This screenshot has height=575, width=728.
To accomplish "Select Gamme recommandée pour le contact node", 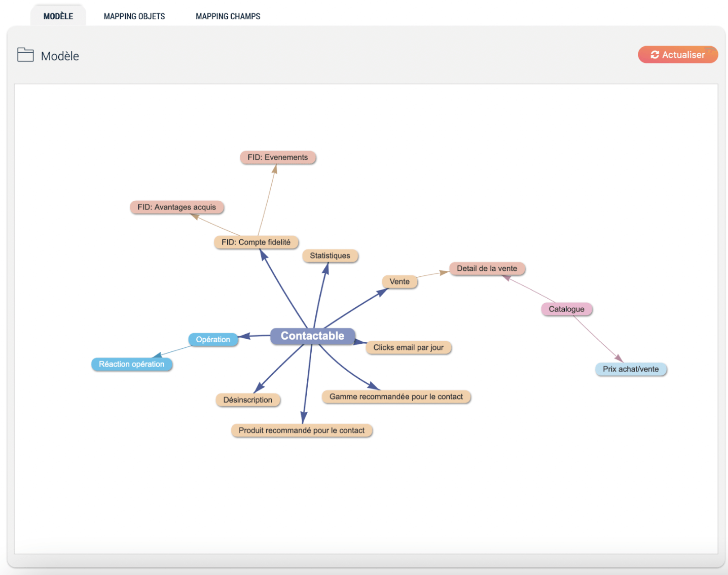I will 396,397.
